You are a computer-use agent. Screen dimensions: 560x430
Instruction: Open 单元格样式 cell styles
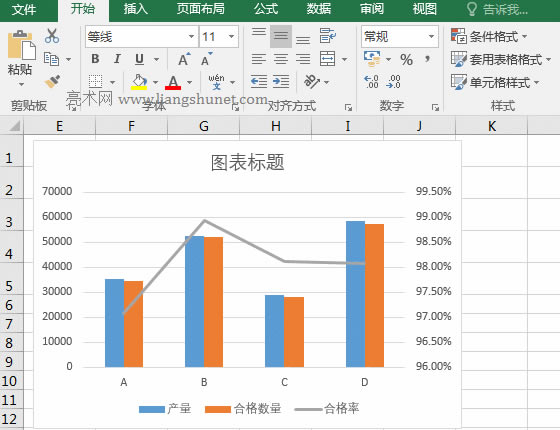click(495, 82)
